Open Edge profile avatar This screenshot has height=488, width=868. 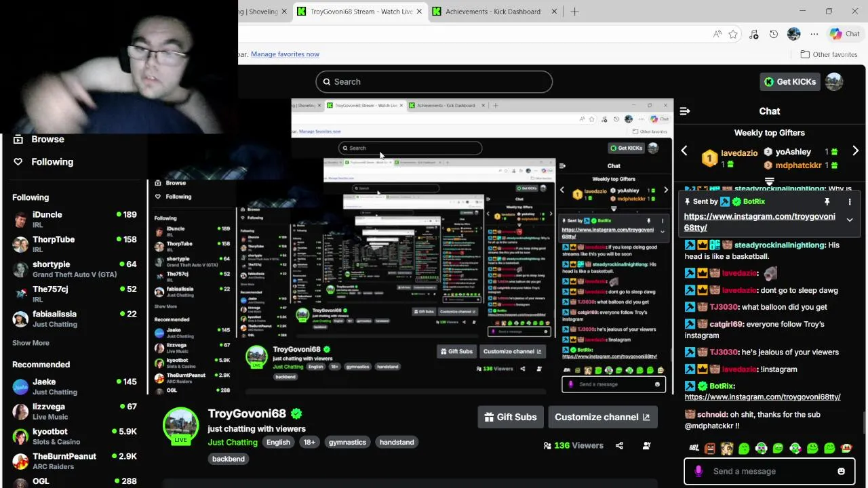[x=793, y=34]
